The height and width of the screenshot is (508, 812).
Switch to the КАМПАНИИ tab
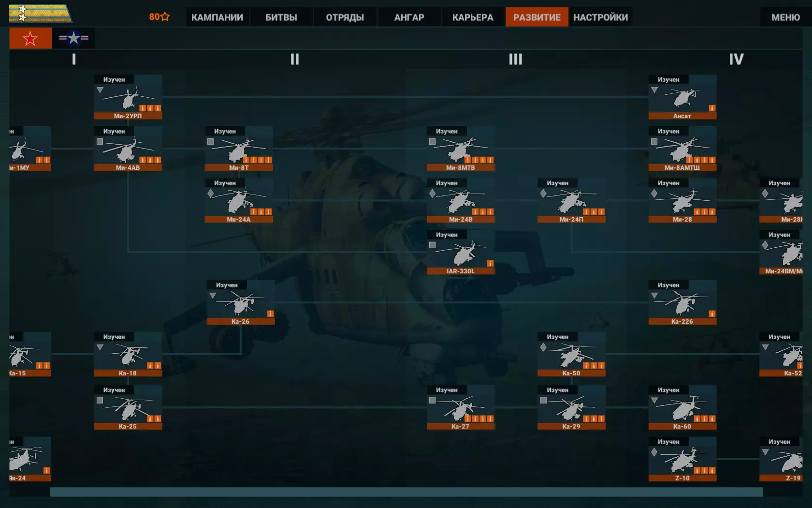[x=217, y=17]
